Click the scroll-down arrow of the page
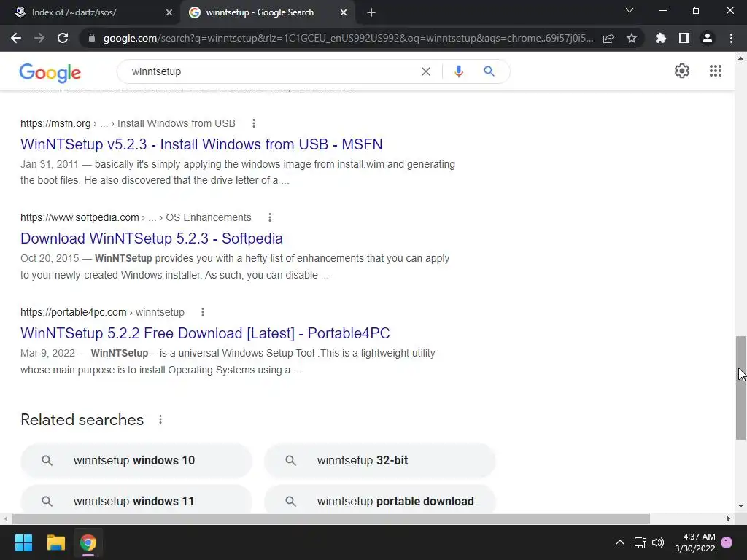747x560 pixels. pyautogui.click(x=740, y=506)
